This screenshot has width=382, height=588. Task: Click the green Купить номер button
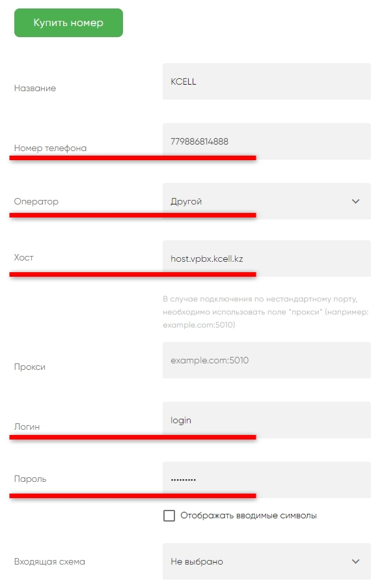pos(68,23)
